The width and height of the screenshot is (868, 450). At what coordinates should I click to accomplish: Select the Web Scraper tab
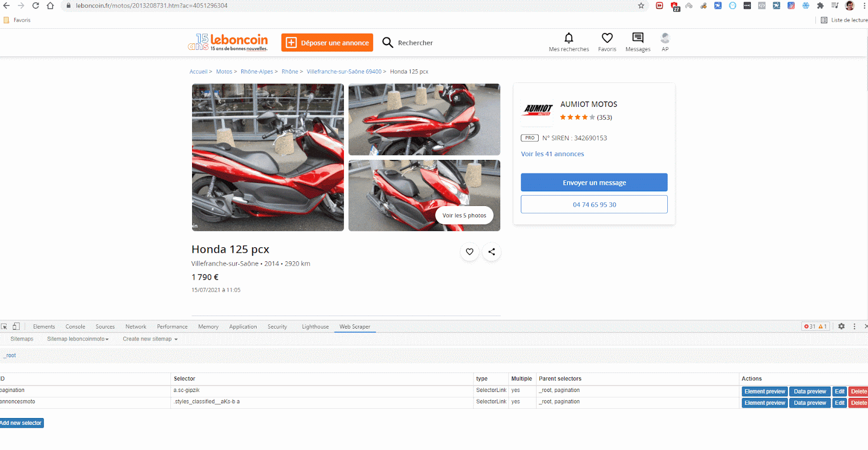(x=355, y=326)
